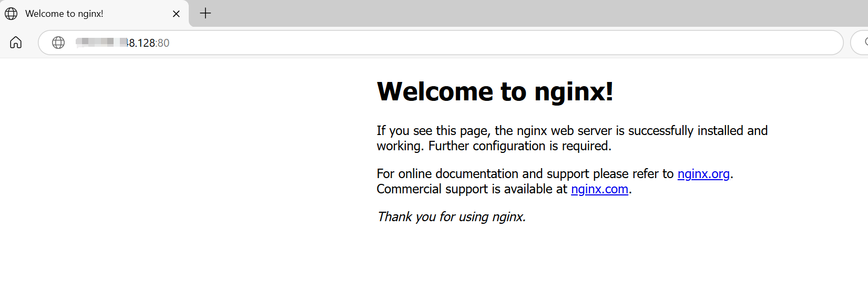Click the 'Welcome to nginx!' page heading

tap(495, 91)
